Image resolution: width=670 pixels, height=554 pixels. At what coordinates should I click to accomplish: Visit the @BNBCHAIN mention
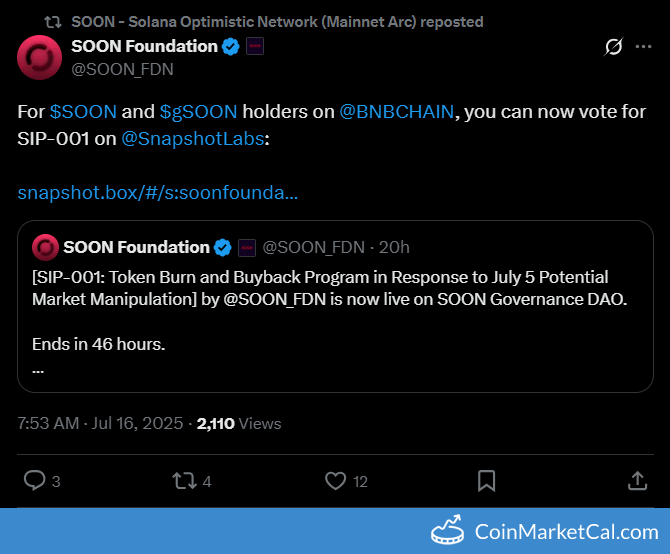pyautogui.click(x=397, y=112)
